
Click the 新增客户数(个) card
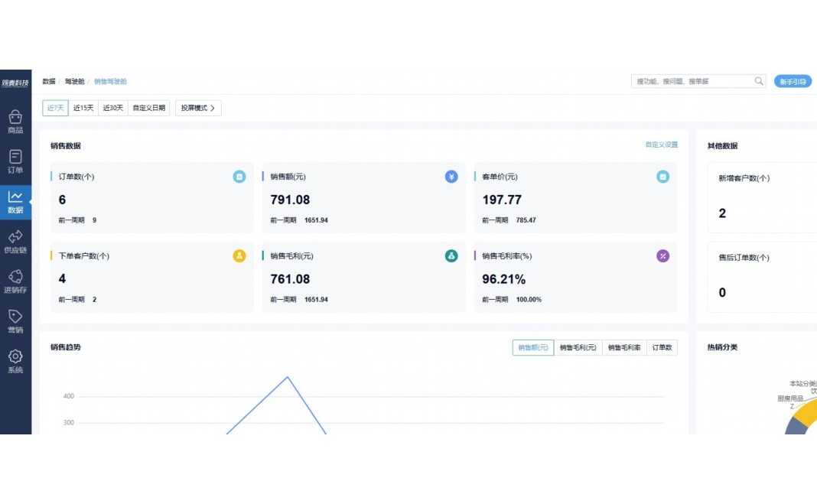tap(762, 197)
